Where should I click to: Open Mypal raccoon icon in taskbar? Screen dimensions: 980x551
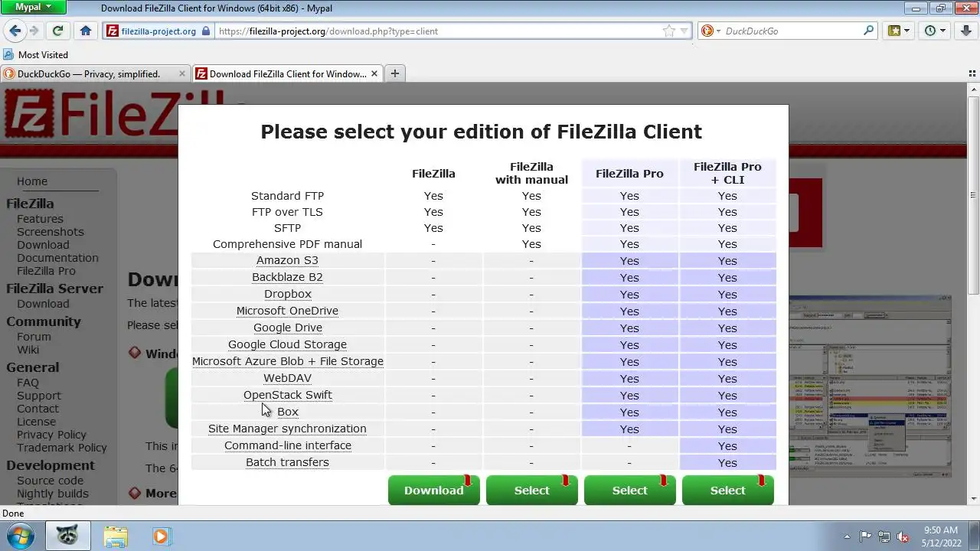[68, 536]
